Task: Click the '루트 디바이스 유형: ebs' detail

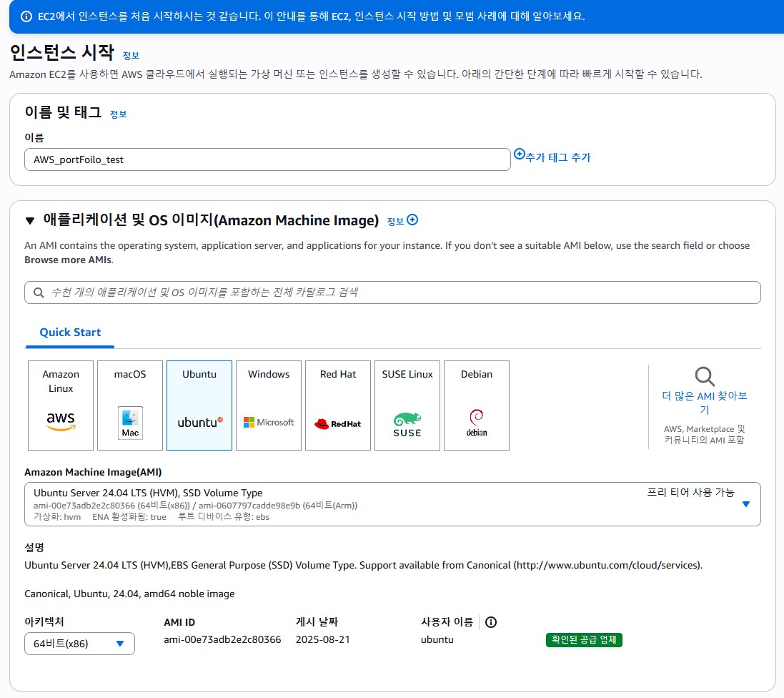Action: point(224,517)
